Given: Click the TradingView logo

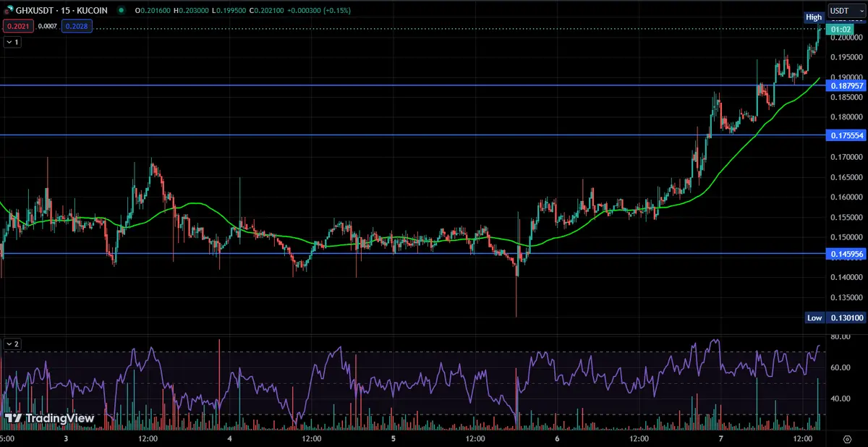Looking at the screenshot, I should point(49,418).
